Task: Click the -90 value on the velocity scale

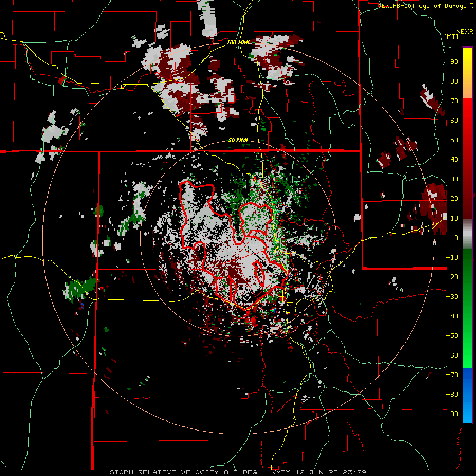Action: click(452, 414)
